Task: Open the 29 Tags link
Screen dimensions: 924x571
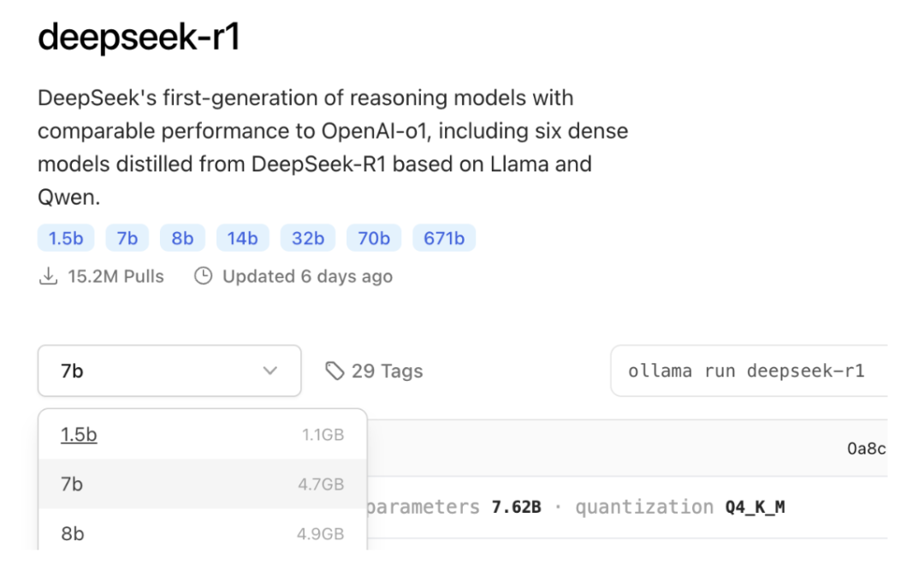Action: pyautogui.click(x=387, y=371)
